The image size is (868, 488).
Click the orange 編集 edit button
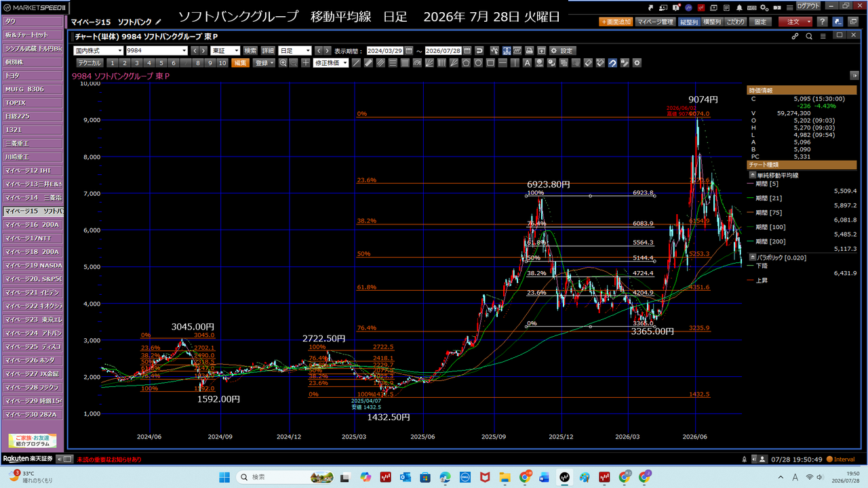(x=240, y=63)
